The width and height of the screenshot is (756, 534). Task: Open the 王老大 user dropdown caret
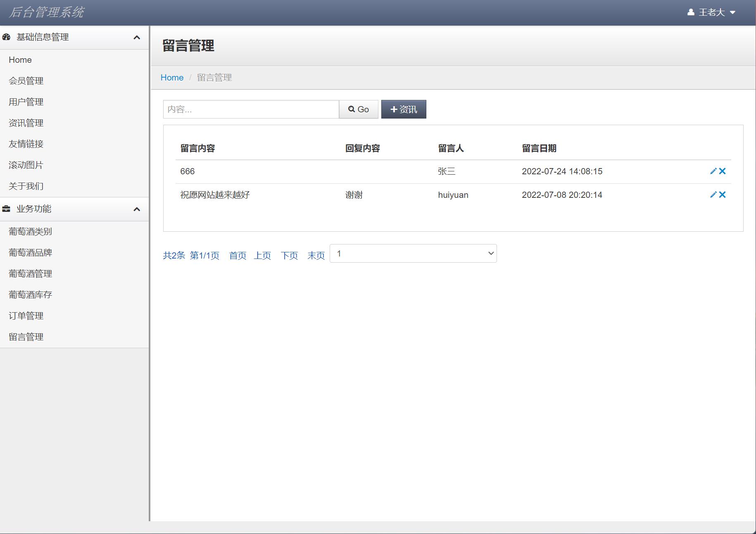click(732, 13)
